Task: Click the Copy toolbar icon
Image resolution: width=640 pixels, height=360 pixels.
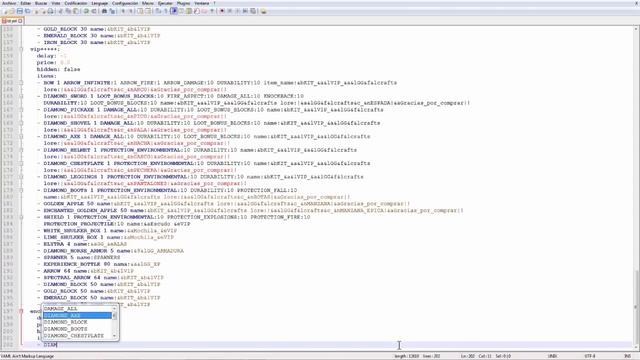Action: point(68,11)
